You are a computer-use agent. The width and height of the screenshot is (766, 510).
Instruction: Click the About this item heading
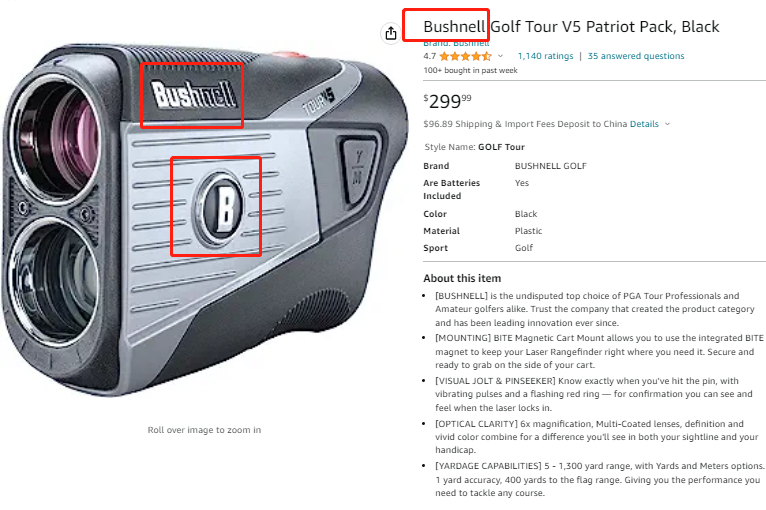click(x=462, y=278)
